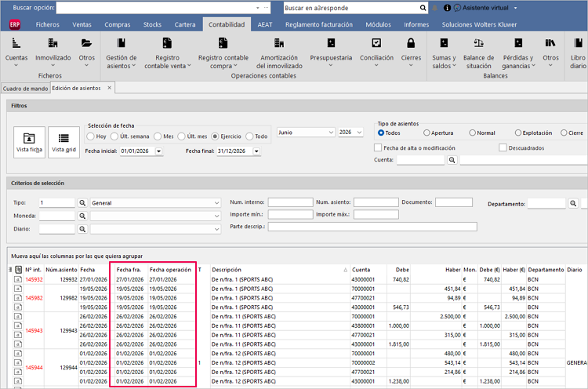The width and height of the screenshot is (588, 389).
Task: Click the Vista ficha button
Action: pos(29,142)
